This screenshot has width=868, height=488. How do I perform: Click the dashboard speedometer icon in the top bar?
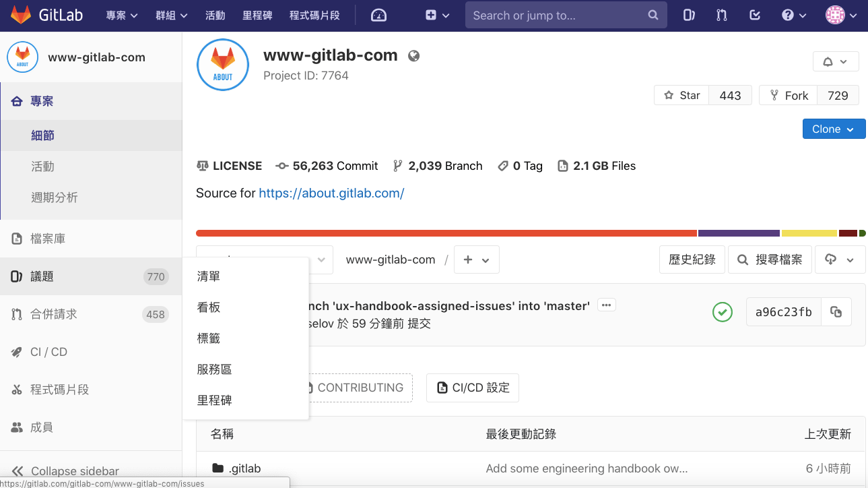378,14
